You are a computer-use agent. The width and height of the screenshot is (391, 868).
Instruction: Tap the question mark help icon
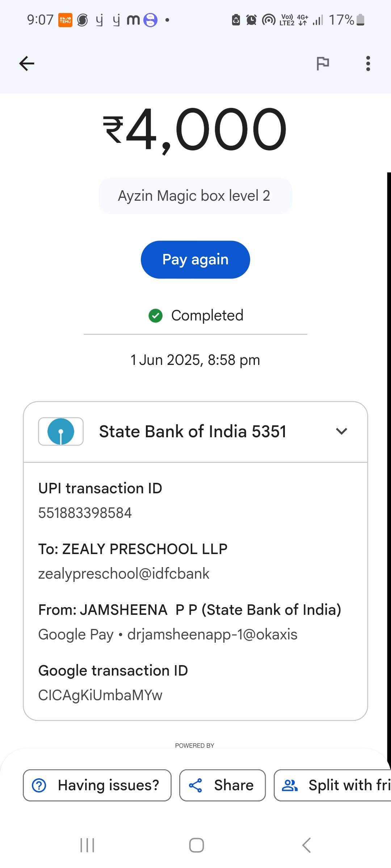[39, 785]
